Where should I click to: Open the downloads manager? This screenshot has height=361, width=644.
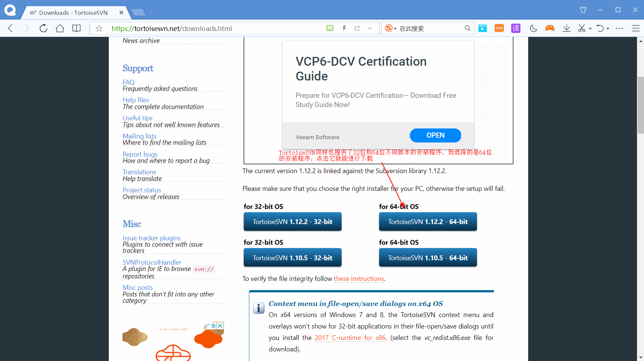[567, 28]
